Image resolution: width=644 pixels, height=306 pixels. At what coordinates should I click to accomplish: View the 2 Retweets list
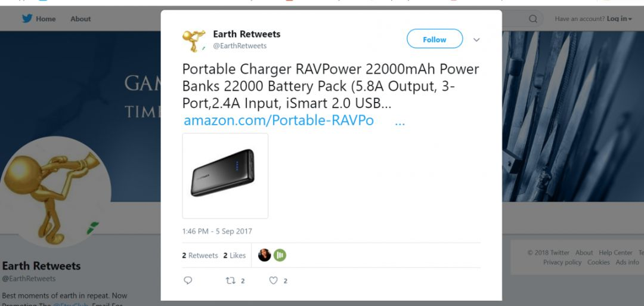[200, 255]
